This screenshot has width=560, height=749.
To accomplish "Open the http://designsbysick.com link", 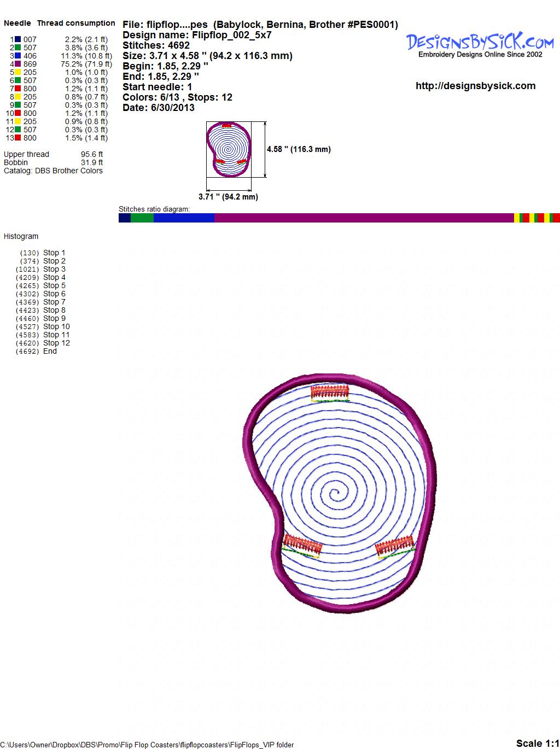I will click(x=475, y=86).
